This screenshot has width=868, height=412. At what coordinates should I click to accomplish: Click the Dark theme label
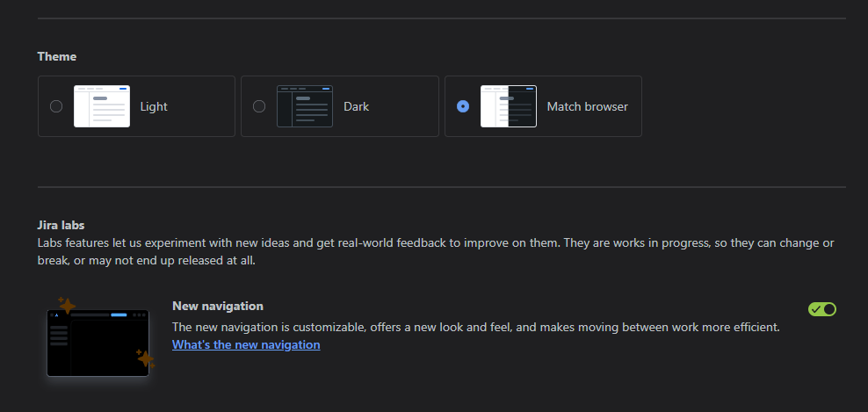pyautogui.click(x=356, y=106)
